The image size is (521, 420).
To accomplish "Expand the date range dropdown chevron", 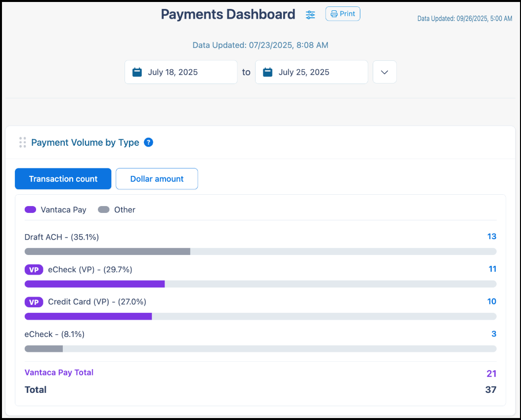I will (385, 72).
